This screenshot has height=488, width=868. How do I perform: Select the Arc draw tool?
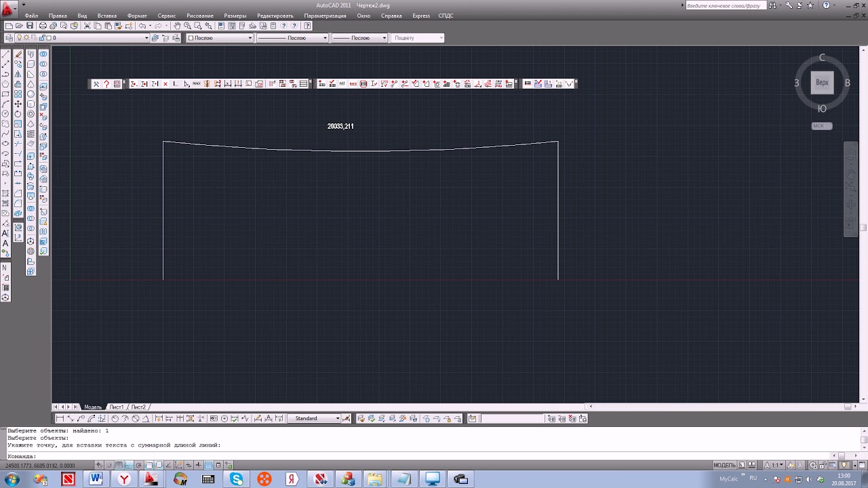(x=5, y=103)
